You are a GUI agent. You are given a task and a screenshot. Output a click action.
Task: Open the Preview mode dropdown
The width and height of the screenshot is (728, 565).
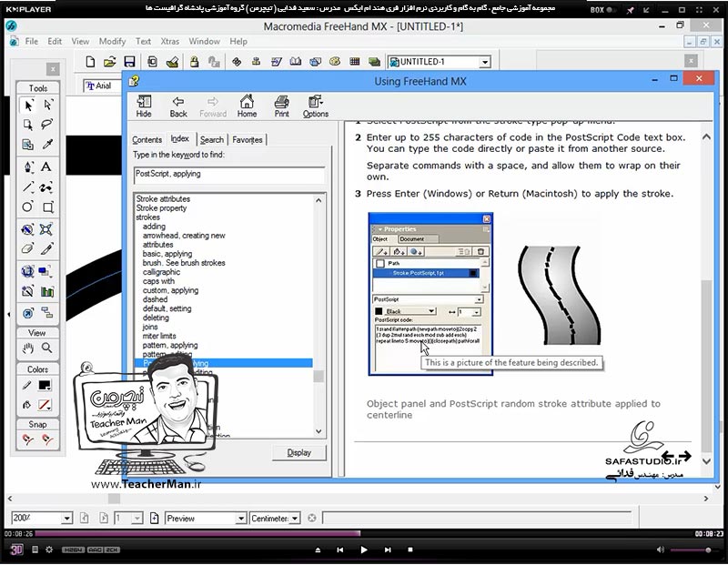click(x=241, y=518)
